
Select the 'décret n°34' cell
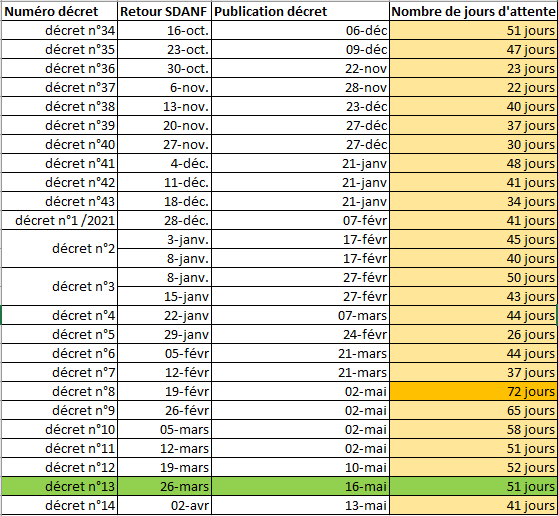click(x=59, y=30)
